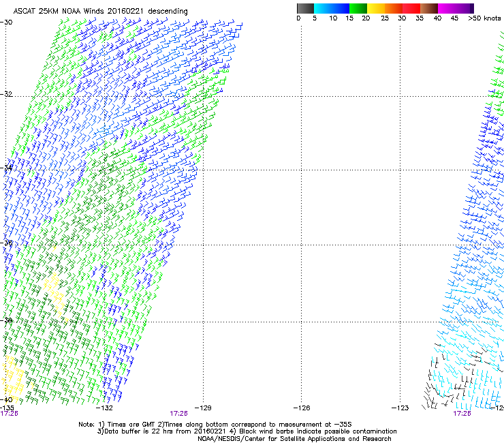Click the longitude label '-123'
The width and height of the screenshot is (504, 443).
coord(400,408)
